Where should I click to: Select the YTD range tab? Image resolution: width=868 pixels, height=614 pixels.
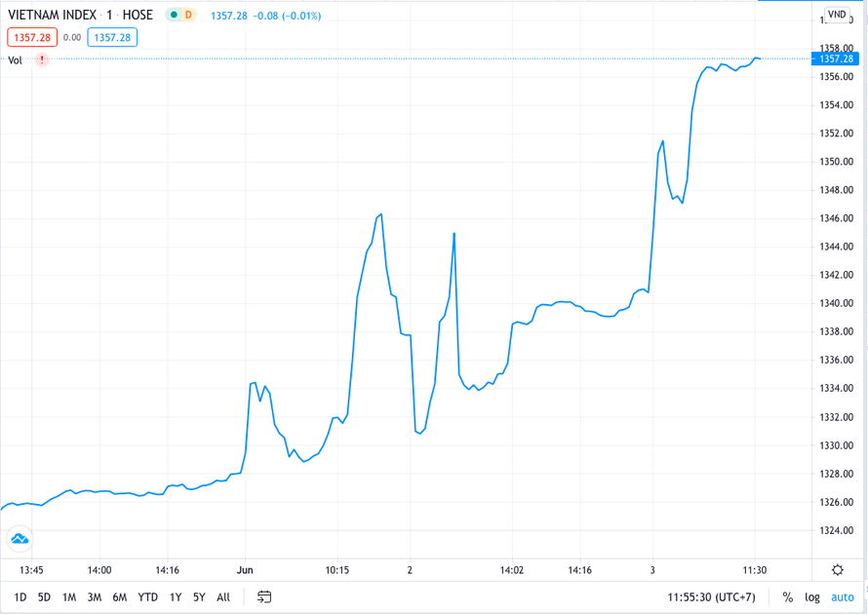click(x=147, y=595)
